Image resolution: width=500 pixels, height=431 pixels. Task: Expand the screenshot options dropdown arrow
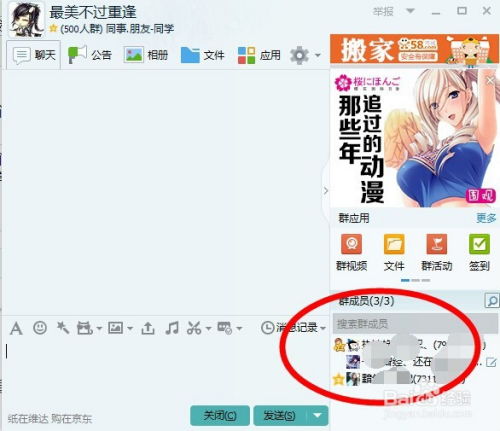(209, 329)
